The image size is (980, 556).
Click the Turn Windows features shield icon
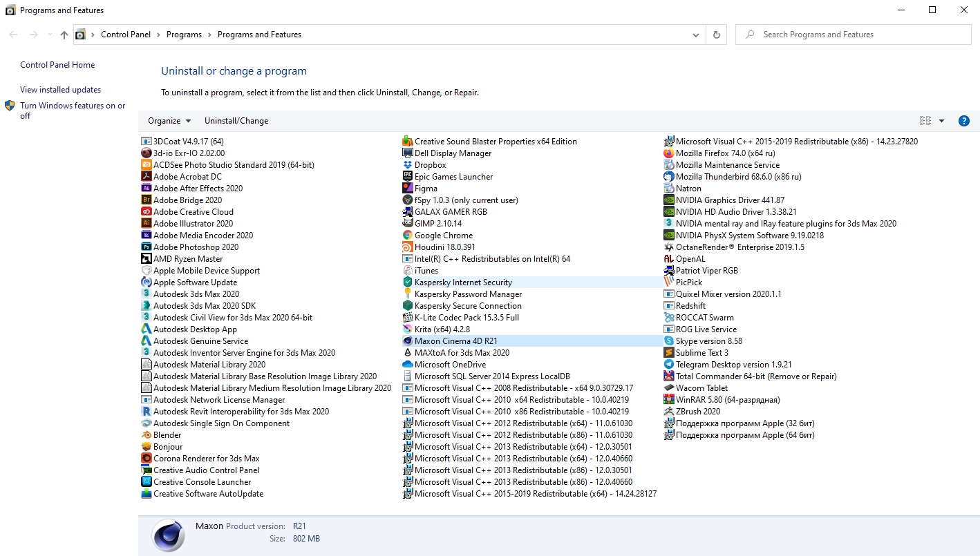tap(10, 106)
